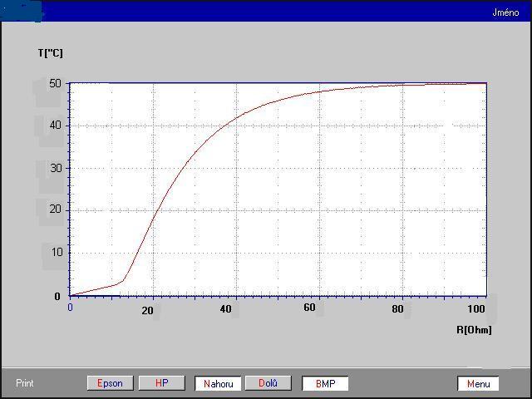Screen dimensions: 532x399
Task: Click the 50 tick on the temperature axis
Action: (x=55, y=83)
